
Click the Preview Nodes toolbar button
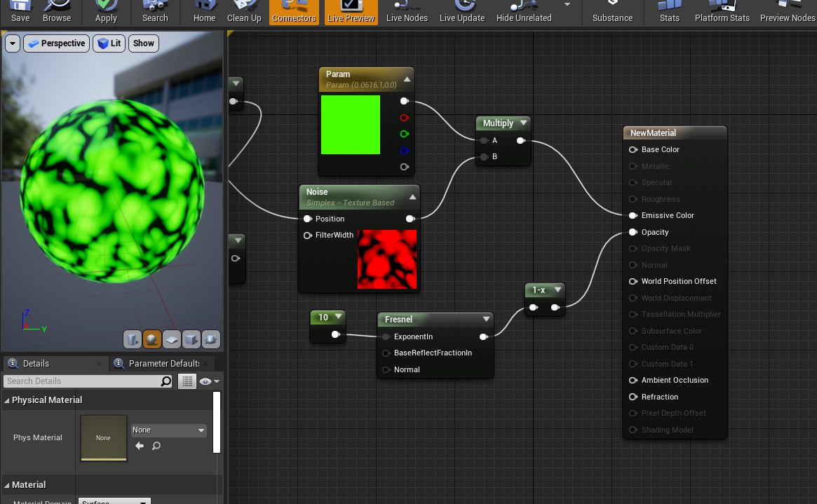coord(788,12)
